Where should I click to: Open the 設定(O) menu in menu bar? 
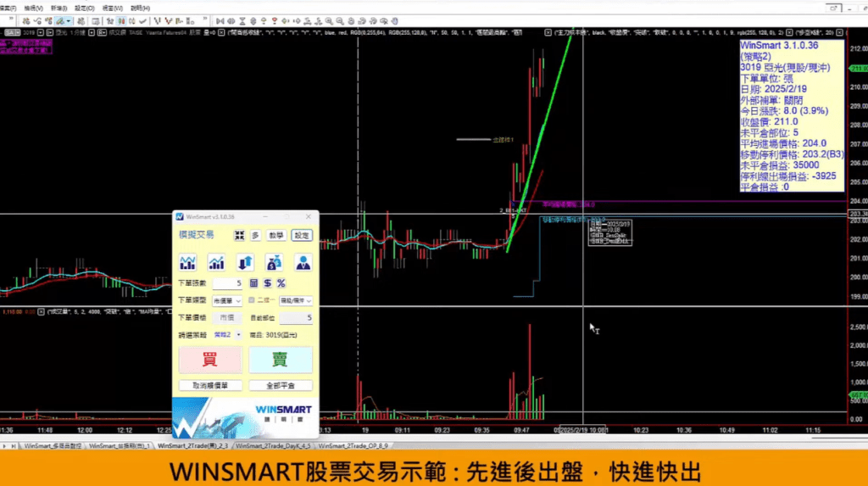(85, 8)
